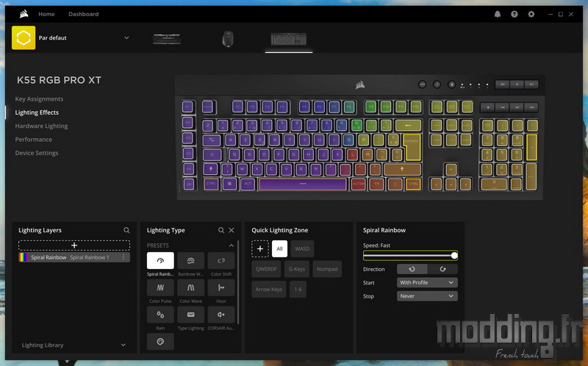Open the Stop dropdown Never
Image resolution: width=588 pixels, height=366 pixels.
427,296
